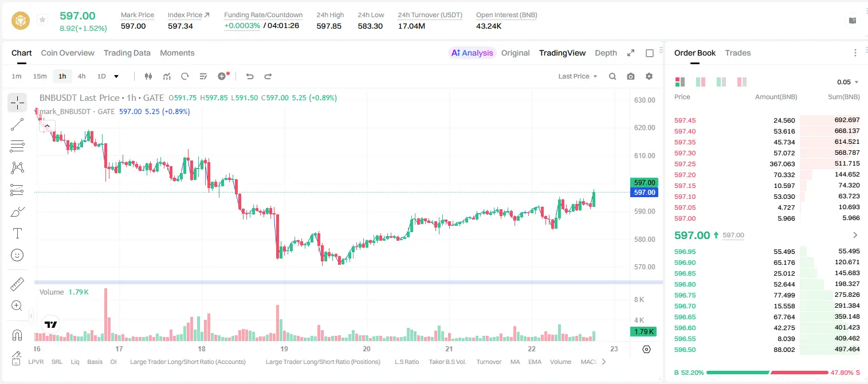The image size is (868, 384).
Task: Switch chart to Depth view
Action: pyautogui.click(x=606, y=53)
